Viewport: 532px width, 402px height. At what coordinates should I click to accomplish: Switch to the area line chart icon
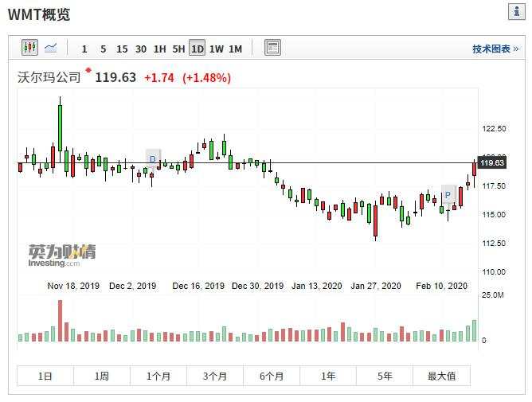coord(51,48)
